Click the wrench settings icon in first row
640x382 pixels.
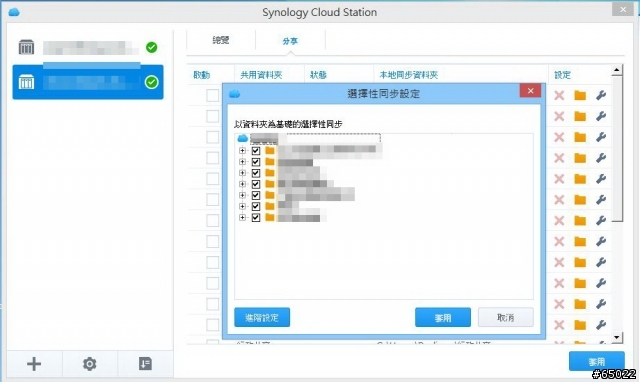[x=601, y=96]
